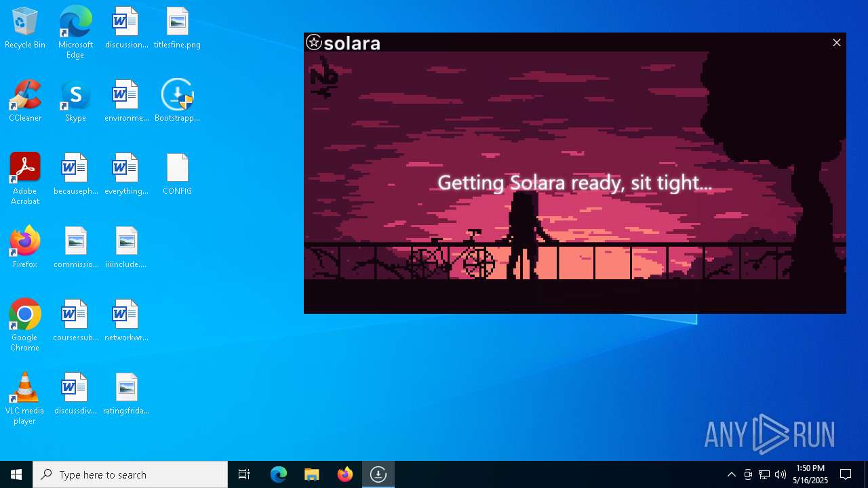This screenshot has width=868, height=488.
Task: Open the network status tray icon
Action: 764,474
